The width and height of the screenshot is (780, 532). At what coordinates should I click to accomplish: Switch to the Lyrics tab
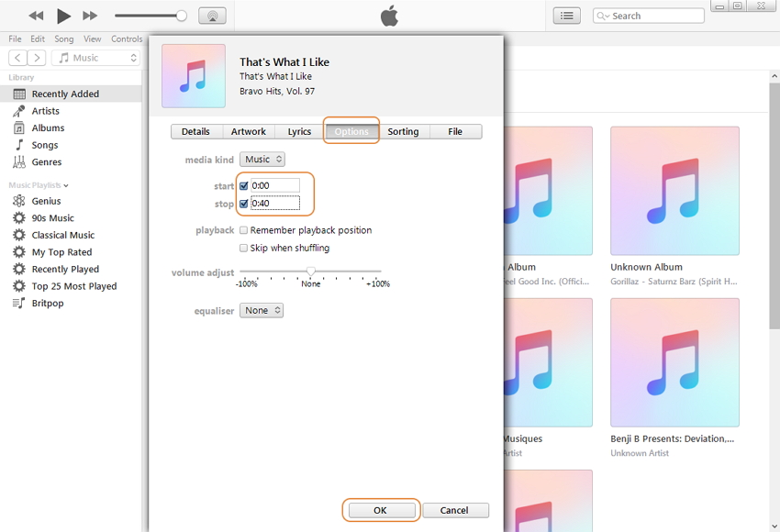point(299,132)
